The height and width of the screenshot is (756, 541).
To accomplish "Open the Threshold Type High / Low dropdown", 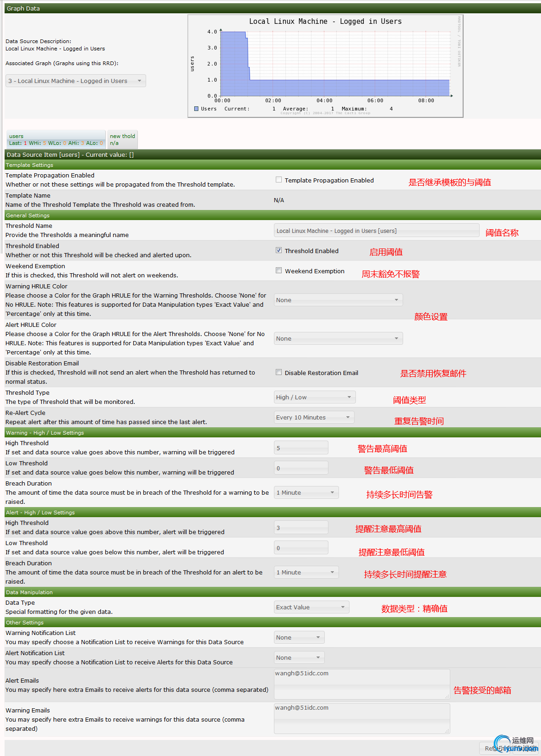I will 315,397.
